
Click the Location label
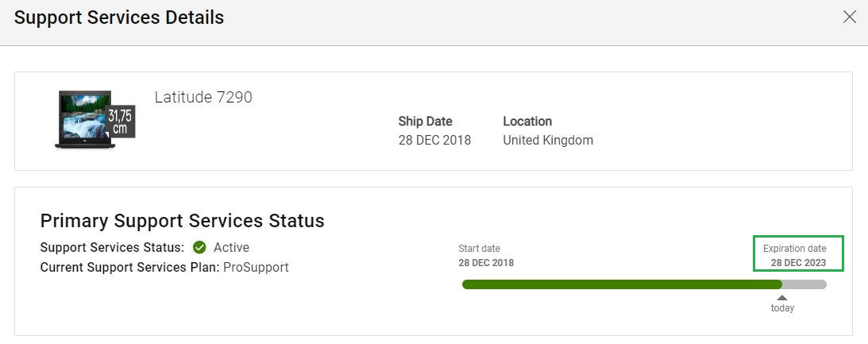(527, 122)
